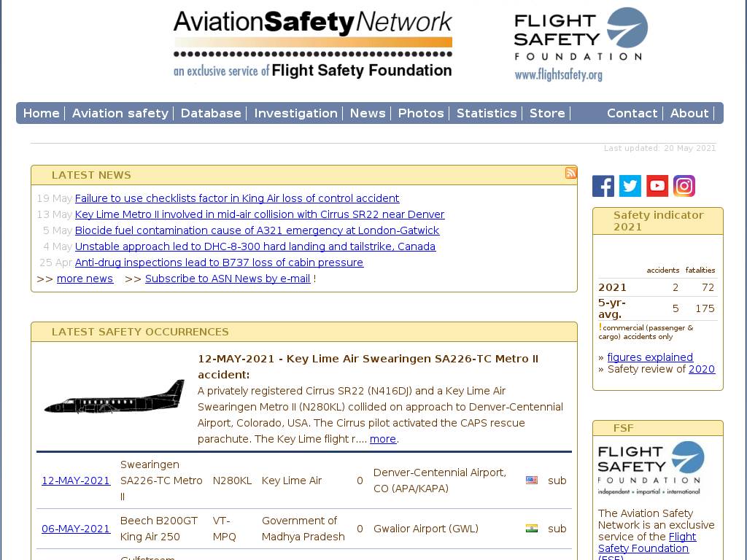Open the Twitter social icon
Screen dimensions: 747x560
pos(630,186)
